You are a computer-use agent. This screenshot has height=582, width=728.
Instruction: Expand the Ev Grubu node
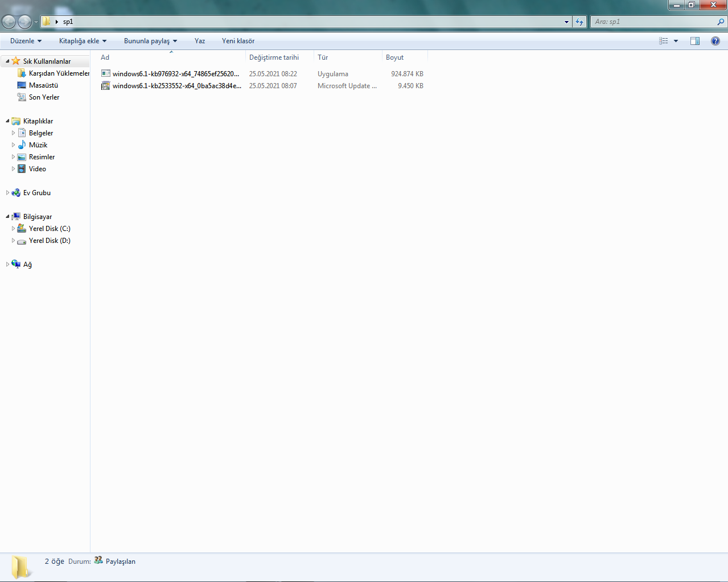(7, 193)
